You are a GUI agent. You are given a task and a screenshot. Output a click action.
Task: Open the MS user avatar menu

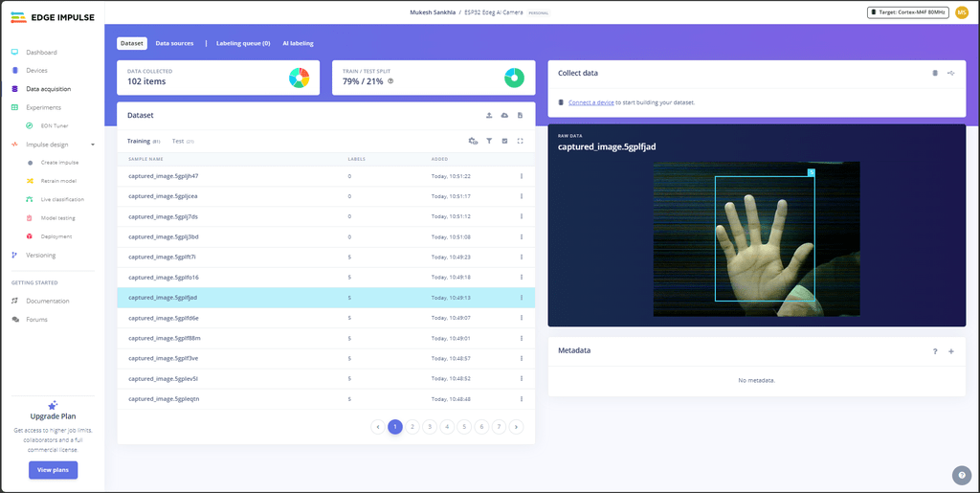(962, 12)
